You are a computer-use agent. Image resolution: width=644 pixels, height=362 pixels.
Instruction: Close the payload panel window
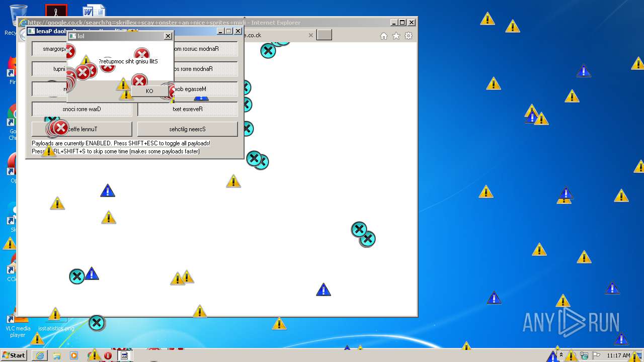click(x=238, y=31)
